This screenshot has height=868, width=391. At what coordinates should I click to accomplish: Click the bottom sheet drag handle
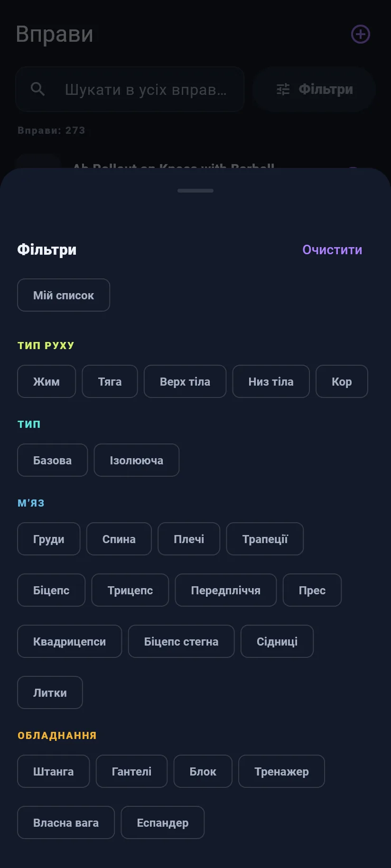(195, 191)
